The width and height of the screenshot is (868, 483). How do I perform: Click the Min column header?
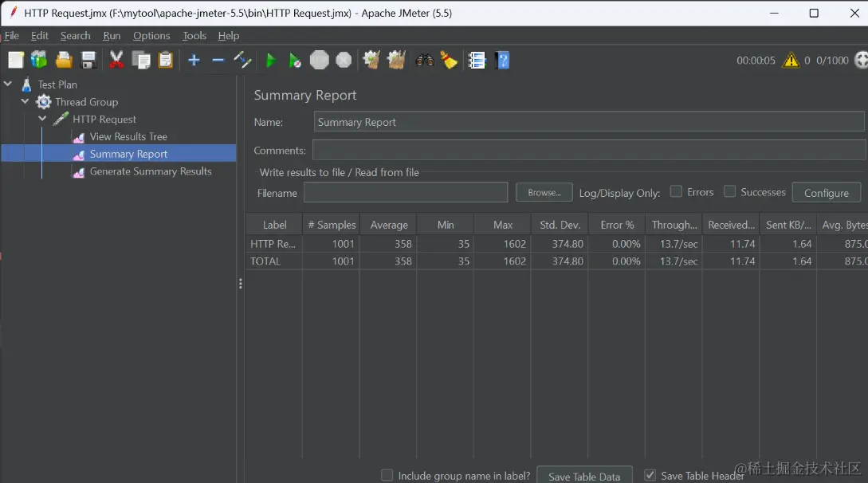445,225
